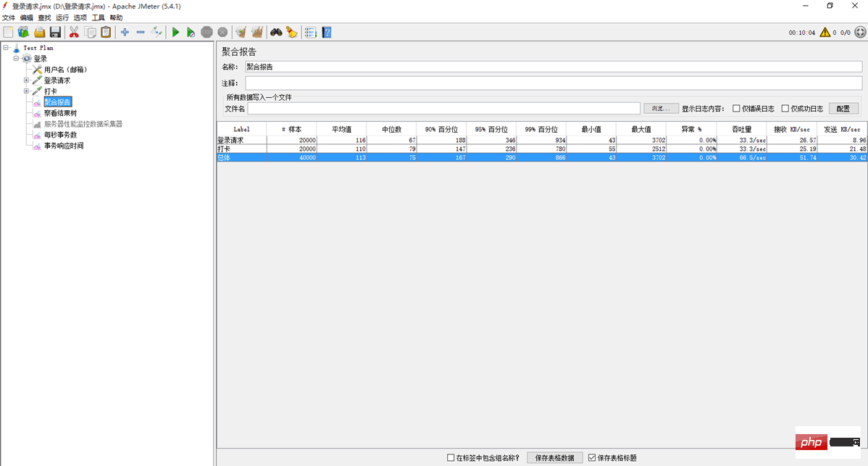The height and width of the screenshot is (466, 868).
Task: Click the Stop test icon
Action: pos(207,32)
